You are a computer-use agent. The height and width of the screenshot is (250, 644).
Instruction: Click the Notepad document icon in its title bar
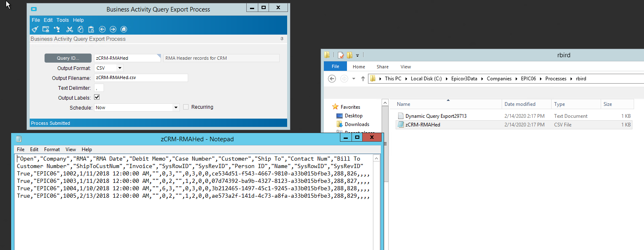point(19,139)
